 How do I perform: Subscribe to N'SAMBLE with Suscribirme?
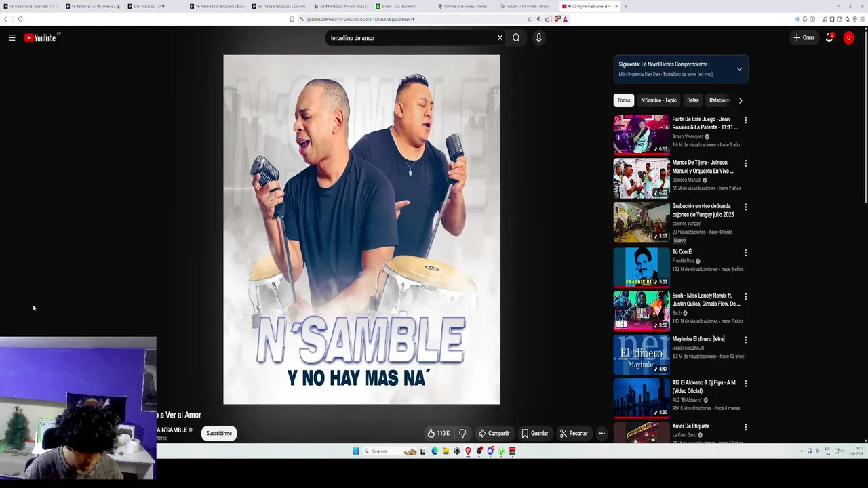[219, 433]
